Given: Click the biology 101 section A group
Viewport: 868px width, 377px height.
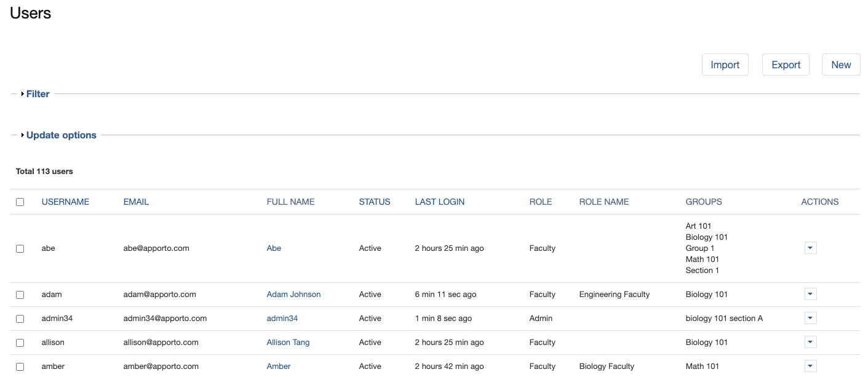Looking at the screenshot, I should click(x=724, y=319).
